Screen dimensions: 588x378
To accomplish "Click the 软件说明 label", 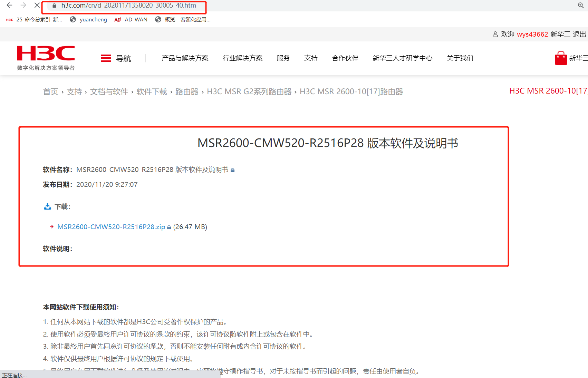I will tap(57, 249).
